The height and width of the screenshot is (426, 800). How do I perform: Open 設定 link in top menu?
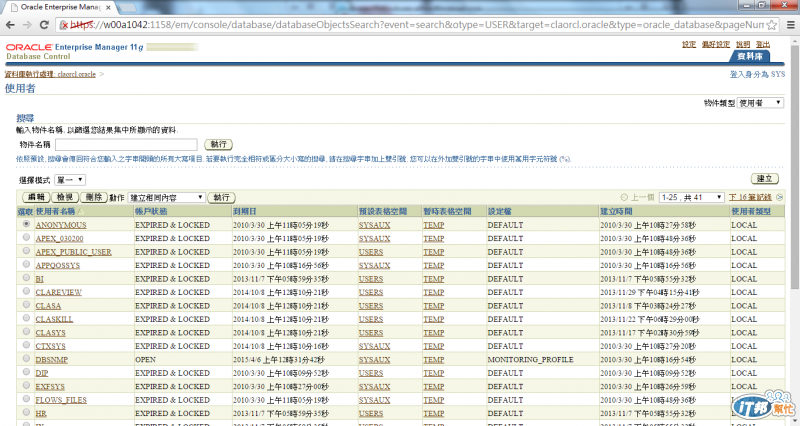689,44
